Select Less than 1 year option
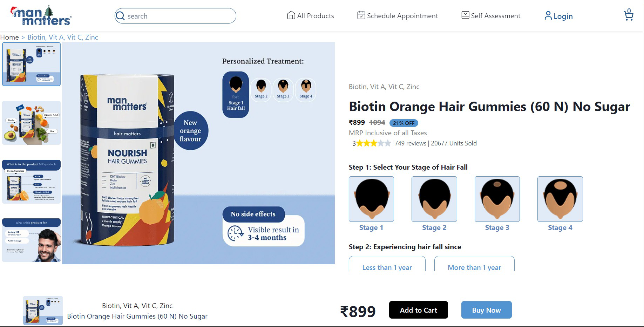This screenshot has height=327, width=644. coord(387,267)
